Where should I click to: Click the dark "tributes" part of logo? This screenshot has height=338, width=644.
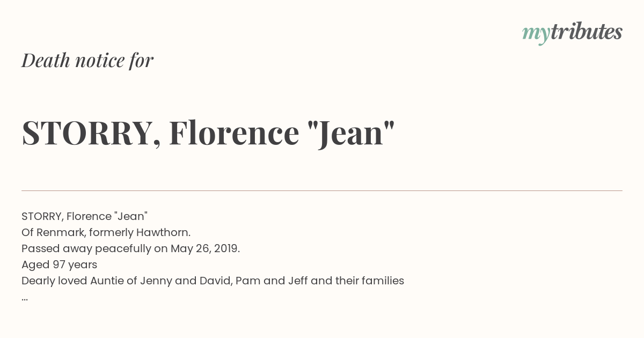pyautogui.click(x=587, y=32)
